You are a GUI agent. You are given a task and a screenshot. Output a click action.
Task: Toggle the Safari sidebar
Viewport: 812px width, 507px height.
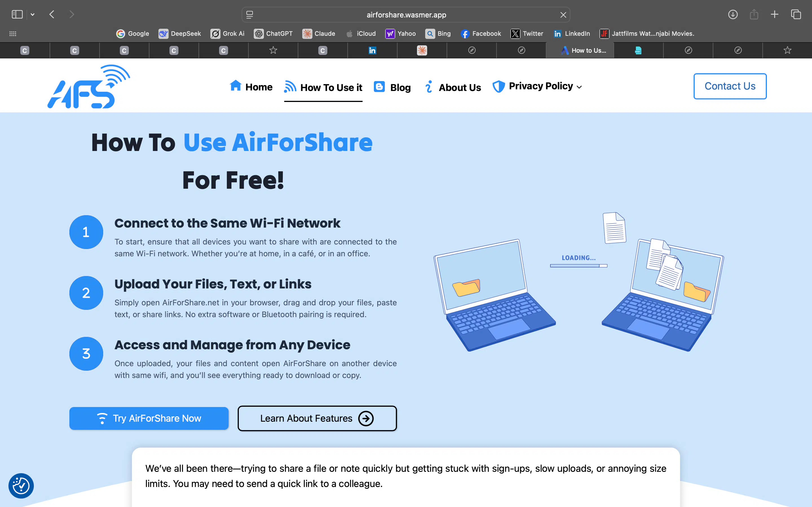(x=17, y=14)
